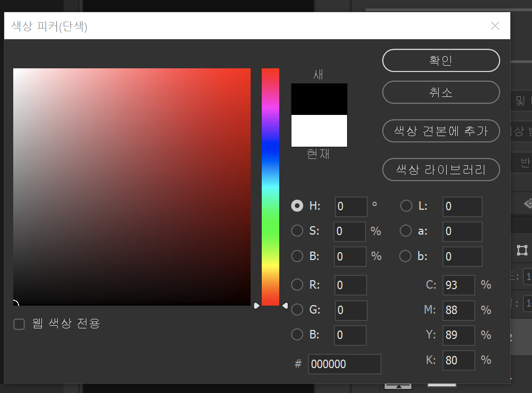Click the color field selection circle marker
The height and width of the screenshot is (393, 532).
pos(15,303)
